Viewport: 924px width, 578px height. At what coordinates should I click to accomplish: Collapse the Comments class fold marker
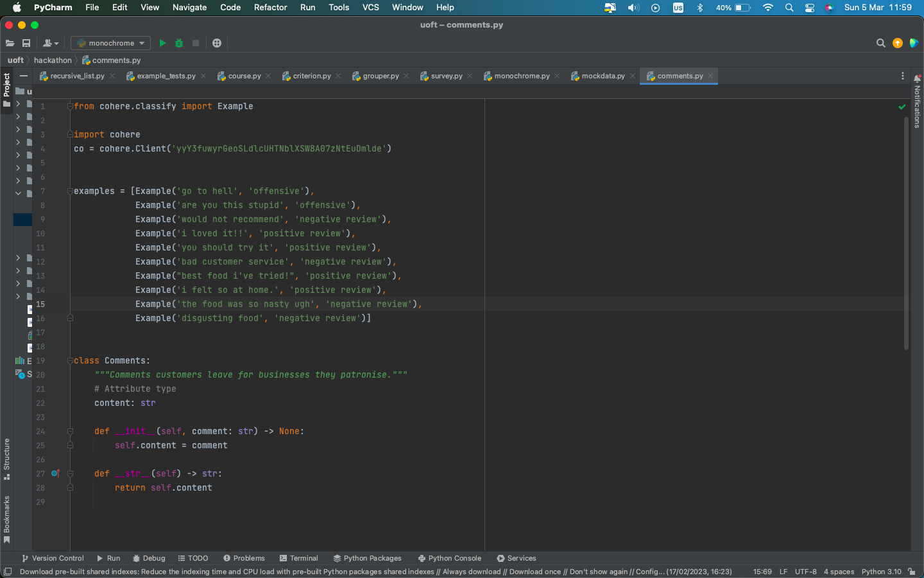pos(70,361)
